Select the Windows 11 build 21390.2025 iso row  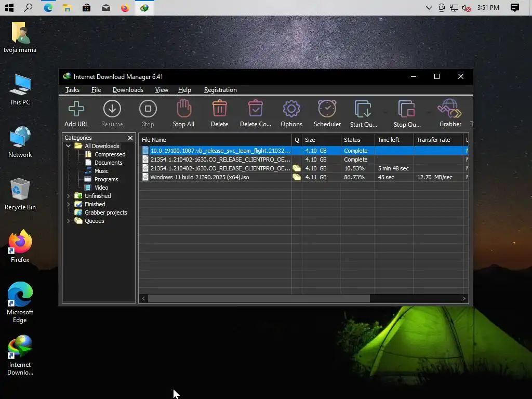pos(303,177)
